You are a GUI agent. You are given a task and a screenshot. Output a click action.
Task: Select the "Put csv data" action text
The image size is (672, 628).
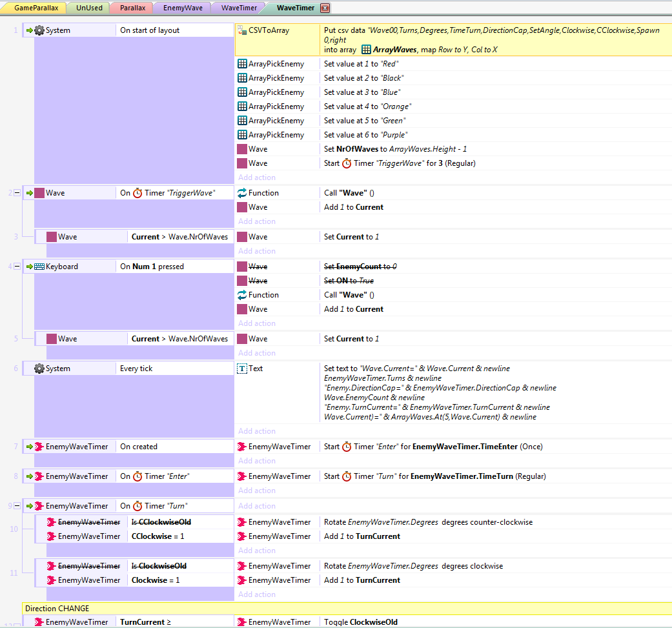(x=491, y=40)
